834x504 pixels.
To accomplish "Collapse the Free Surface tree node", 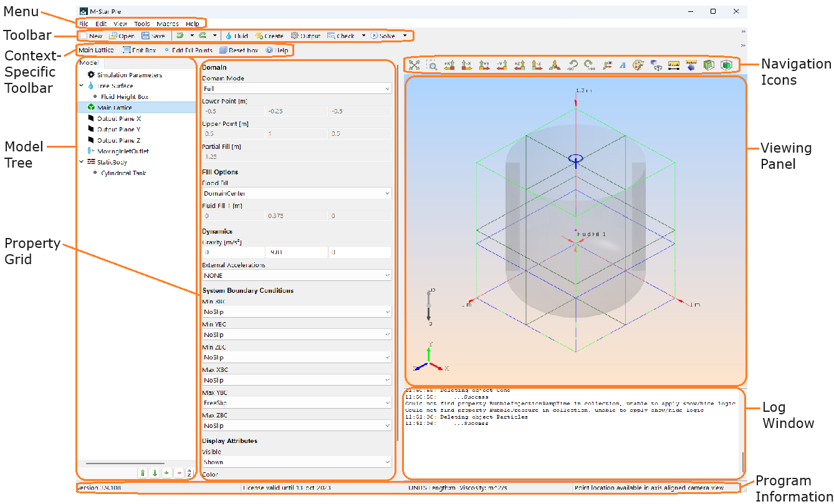I will tap(82, 86).
